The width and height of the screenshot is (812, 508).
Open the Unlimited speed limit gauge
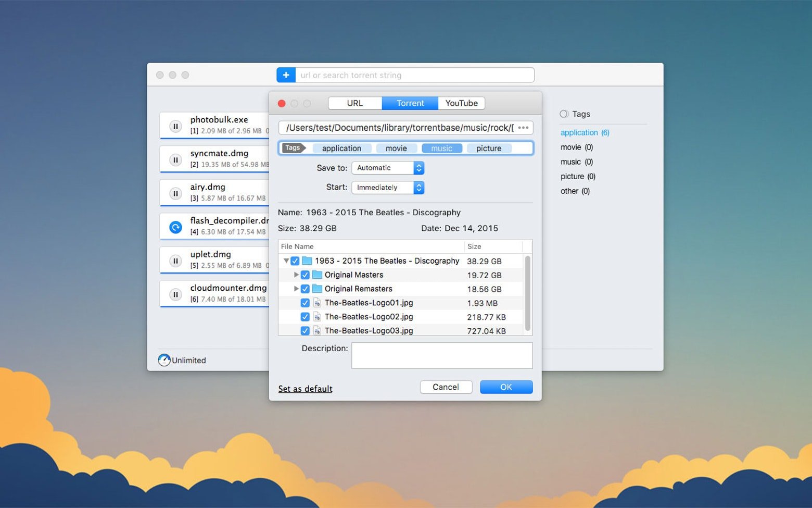(164, 360)
